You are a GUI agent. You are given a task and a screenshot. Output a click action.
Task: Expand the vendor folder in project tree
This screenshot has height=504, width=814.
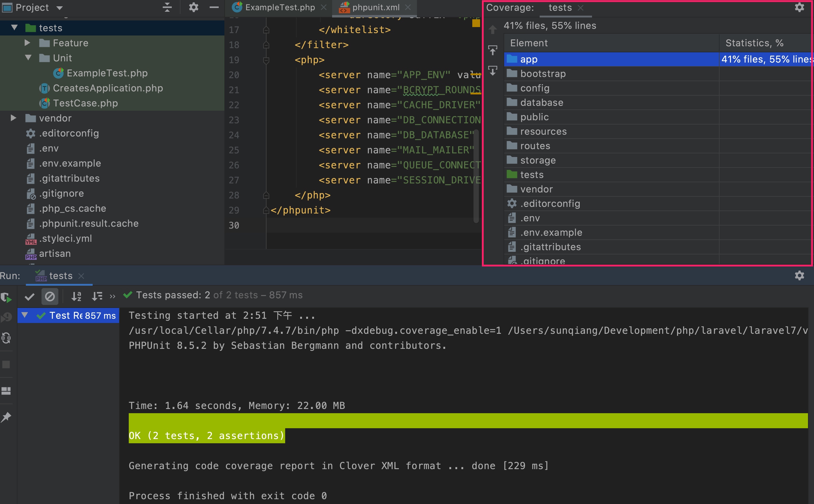coord(13,117)
